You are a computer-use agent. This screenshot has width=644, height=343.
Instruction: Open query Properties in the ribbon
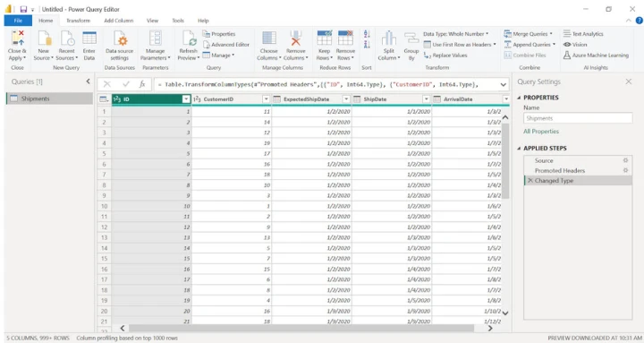(x=219, y=34)
